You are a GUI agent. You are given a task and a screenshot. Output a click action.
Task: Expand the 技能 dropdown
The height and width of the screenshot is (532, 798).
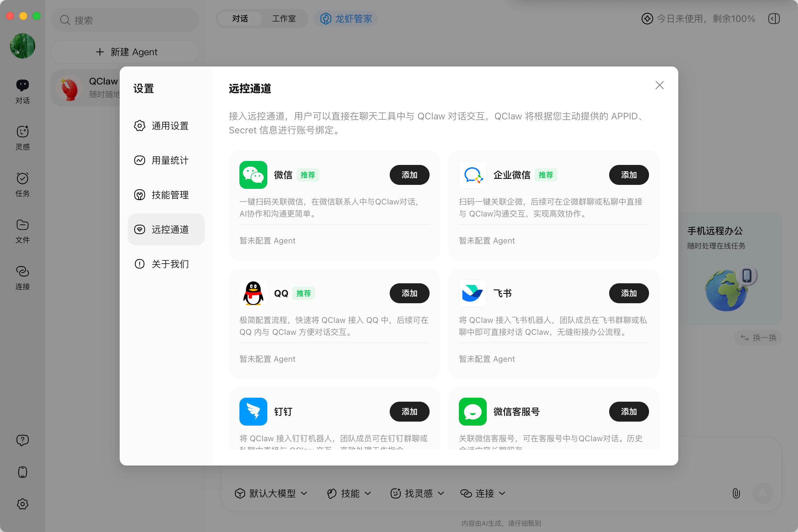(x=349, y=493)
